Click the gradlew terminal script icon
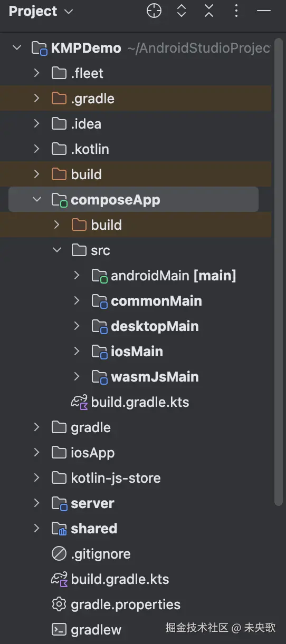Viewport: 286px width, 644px height. [x=59, y=630]
